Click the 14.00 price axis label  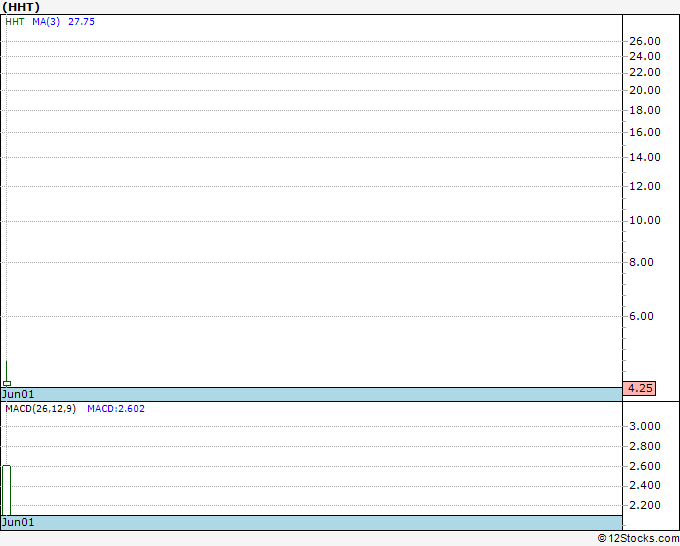point(645,157)
